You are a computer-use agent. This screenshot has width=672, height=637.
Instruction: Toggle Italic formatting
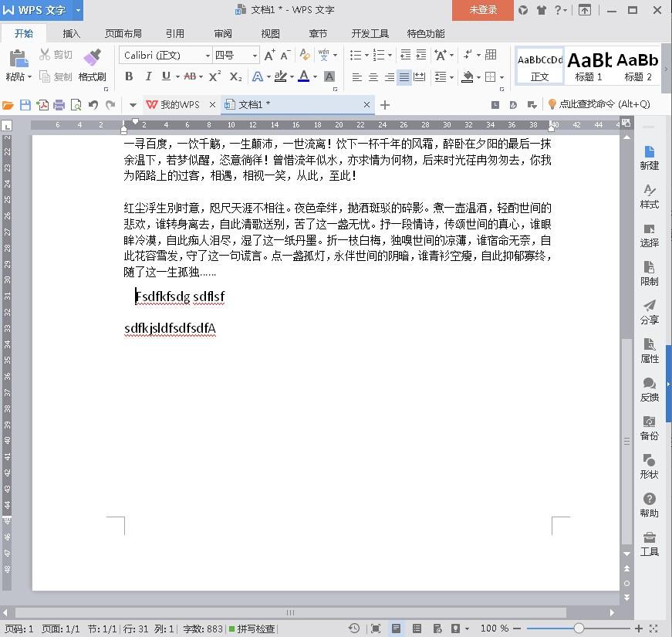[x=148, y=76]
